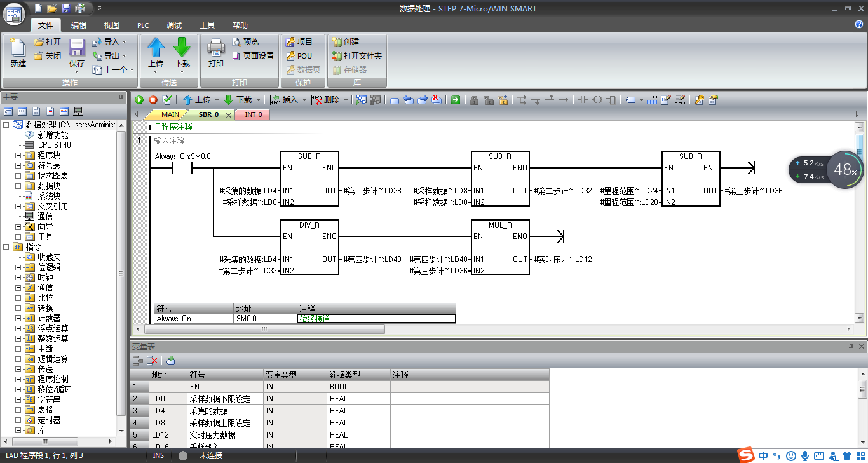Click the help question mark icon

point(859,24)
